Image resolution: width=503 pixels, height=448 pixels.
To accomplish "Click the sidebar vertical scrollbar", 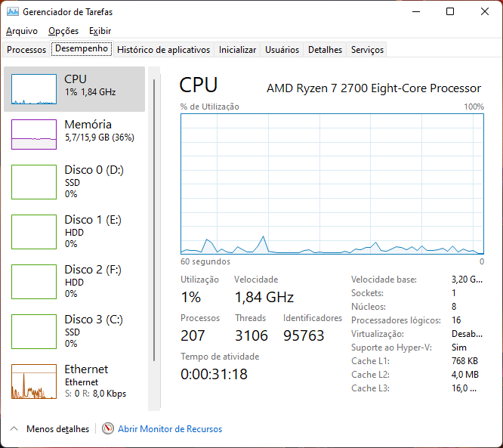I will tap(154, 219).
